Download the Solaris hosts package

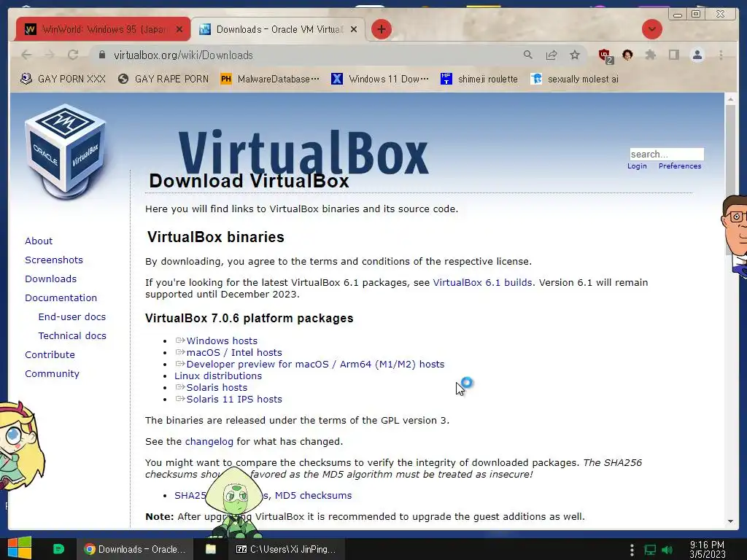(x=217, y=388)
